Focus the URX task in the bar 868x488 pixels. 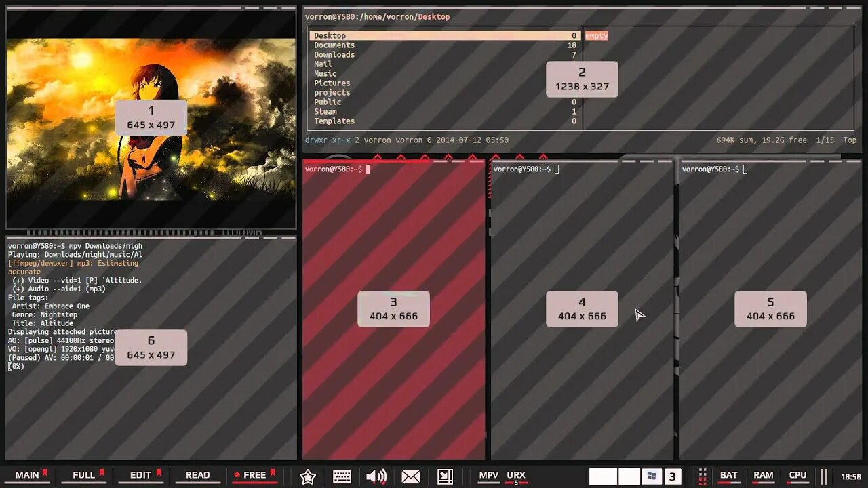(516, 476)
